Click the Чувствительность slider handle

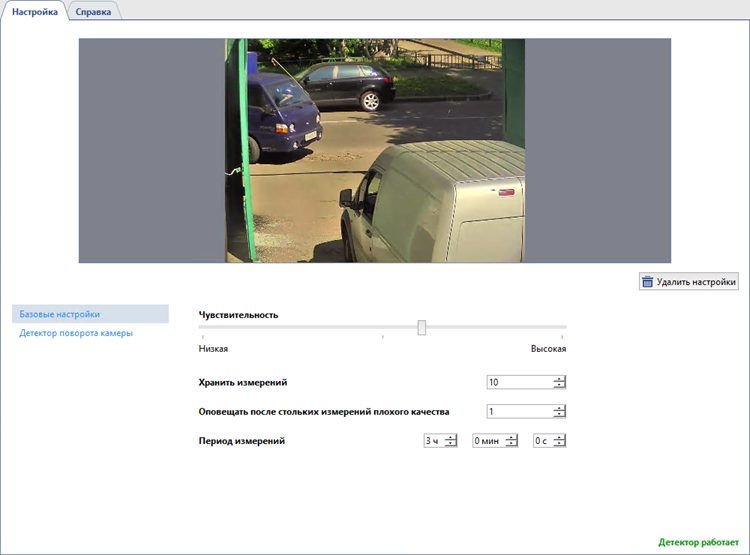pyautogui.click(x=422, y=327)
